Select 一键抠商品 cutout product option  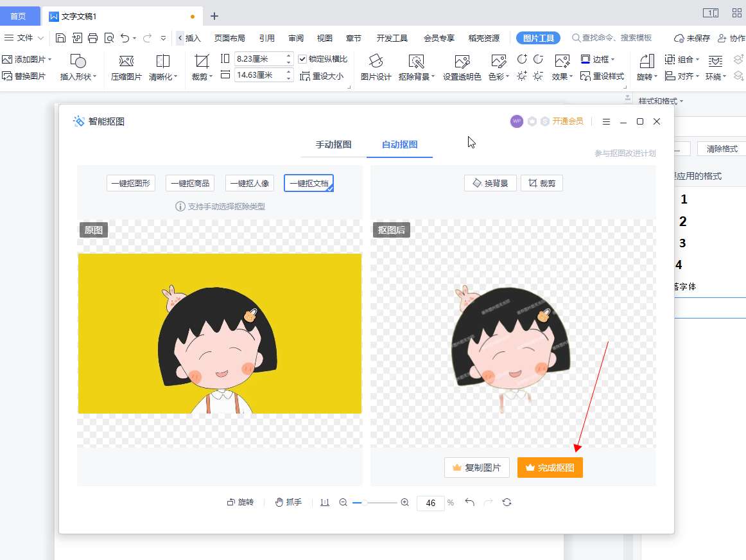pyautogui.click(x=190, y=183)
